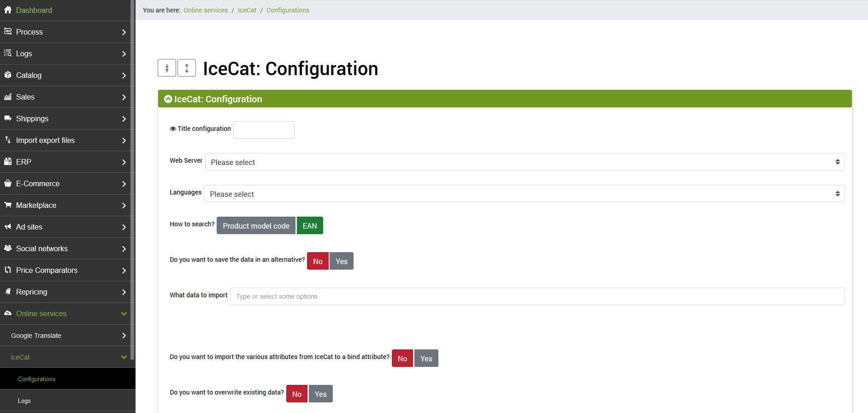Image resolution: width=868 pixels, height=413 pixels.
Task: Click the IceCat: Configuration green panel header
Action: (505, 99)
